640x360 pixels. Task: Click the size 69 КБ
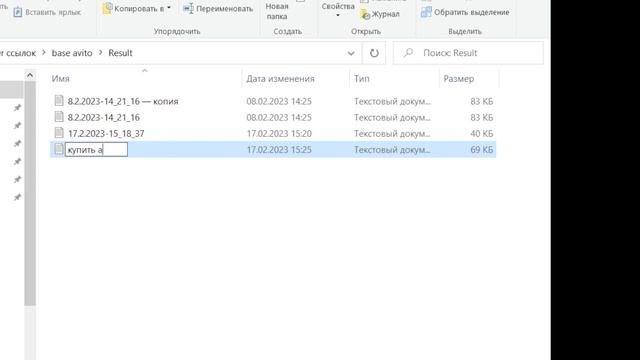coord(482,149)
